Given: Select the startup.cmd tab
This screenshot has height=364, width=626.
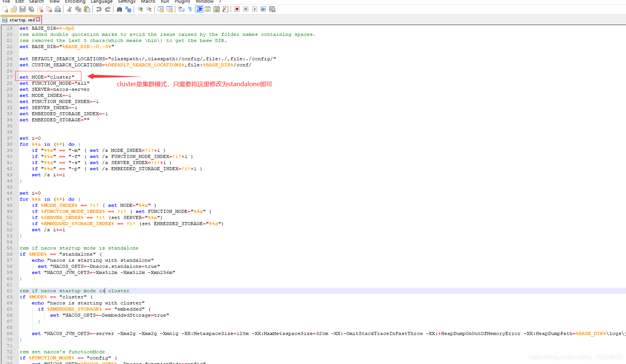Looking at the screenshot, I should [22, 20].
